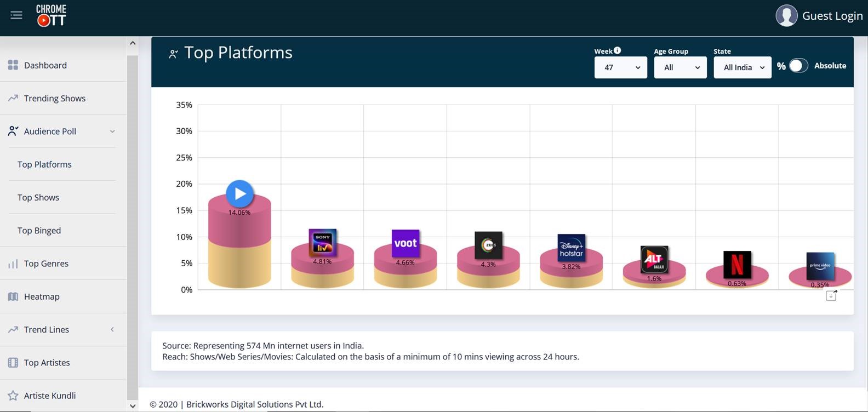Toggle the percent/Absolute switch

coord(798,66)
